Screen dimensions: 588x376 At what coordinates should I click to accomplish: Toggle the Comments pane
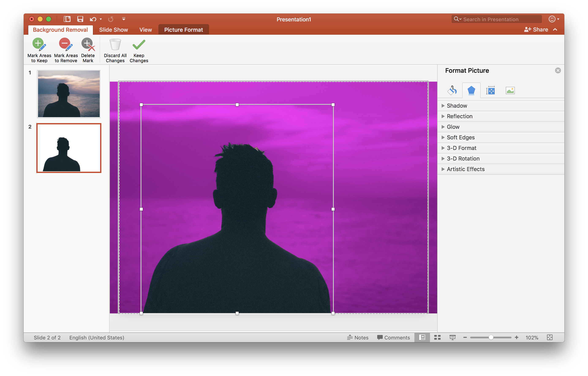(393, 337)
